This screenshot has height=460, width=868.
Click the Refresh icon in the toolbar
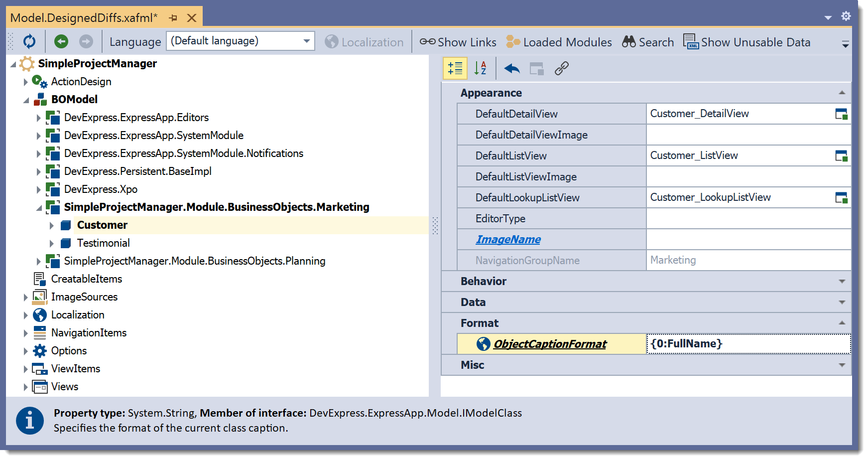[29, 41]
